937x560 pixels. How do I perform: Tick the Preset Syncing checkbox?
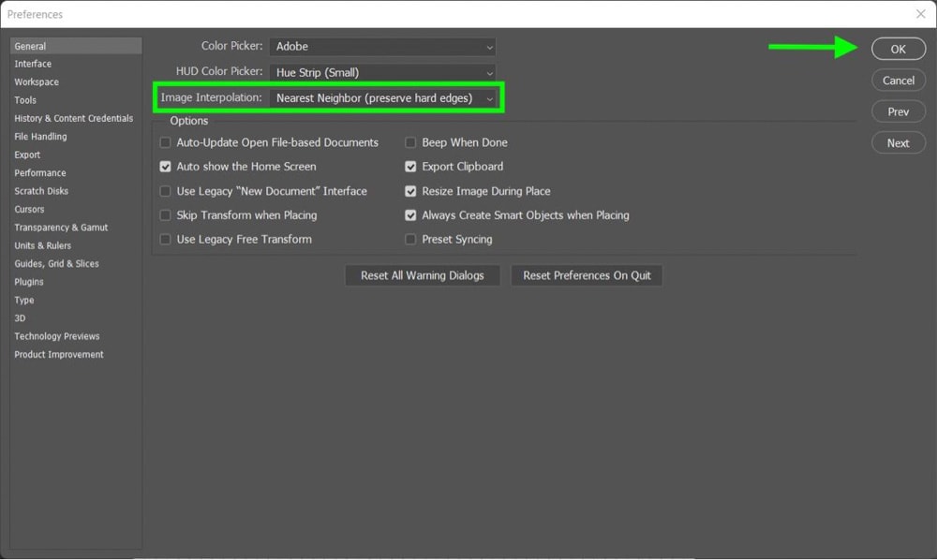[410, 240]
